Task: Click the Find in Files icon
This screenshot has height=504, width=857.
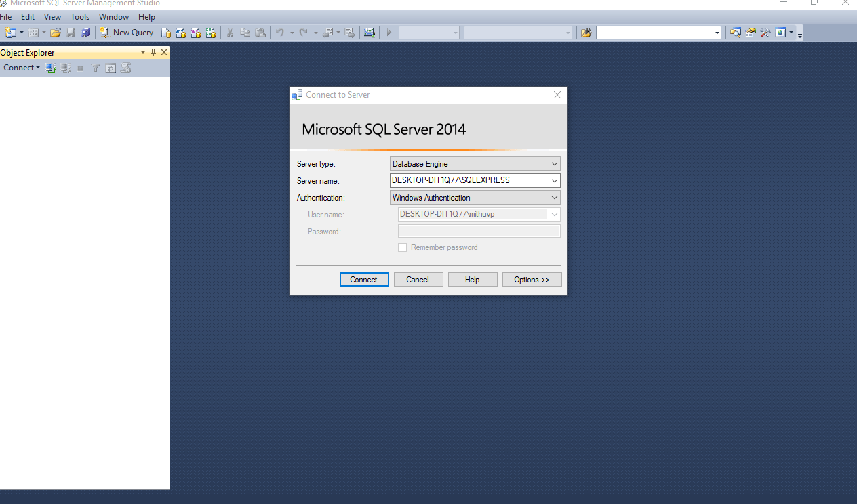Action: tap(586, 33)
